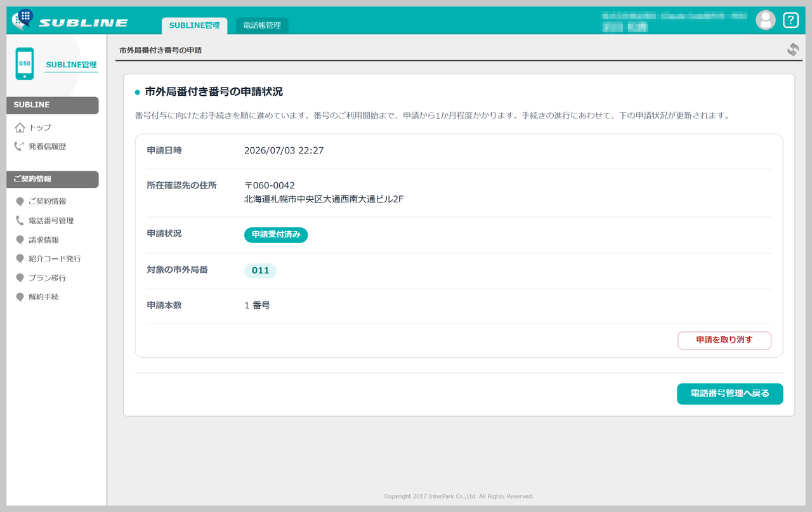
Task: Open 解約手続 in the sidebar
Action: pyautogui.click(x=44, y=297)
